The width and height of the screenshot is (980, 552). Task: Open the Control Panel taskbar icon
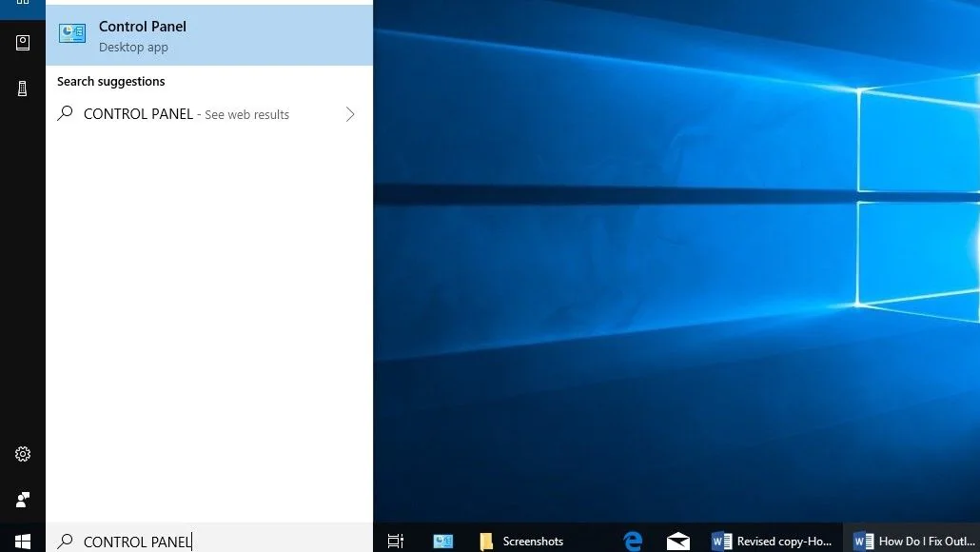(443, 541)
